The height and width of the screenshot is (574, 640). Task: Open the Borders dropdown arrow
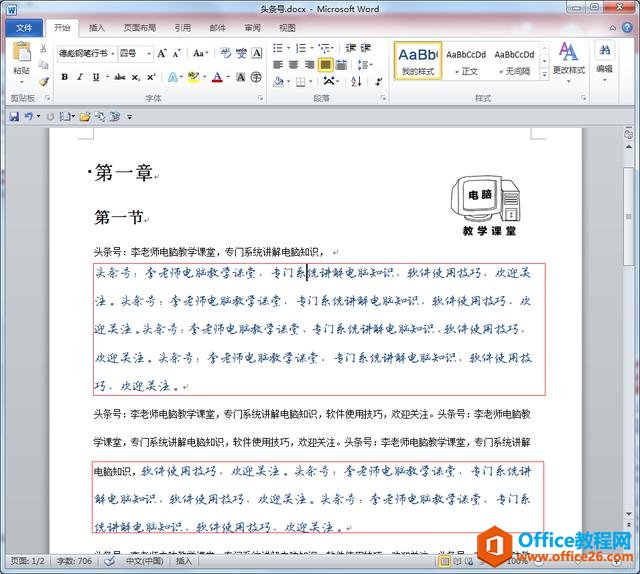(311, 81)
